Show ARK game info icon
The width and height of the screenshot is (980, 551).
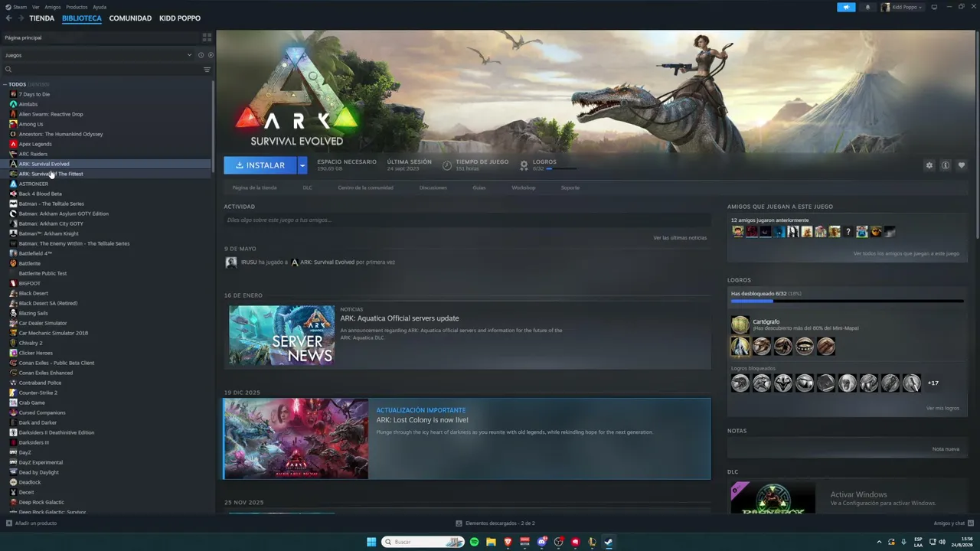tap(946, 165)
